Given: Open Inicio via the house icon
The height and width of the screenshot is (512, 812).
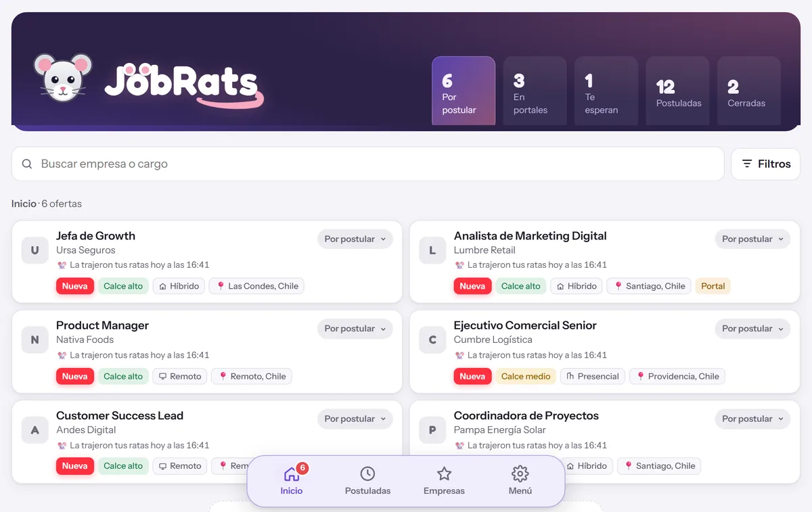Looking at the screenshot, I should [x=292, y=473].
